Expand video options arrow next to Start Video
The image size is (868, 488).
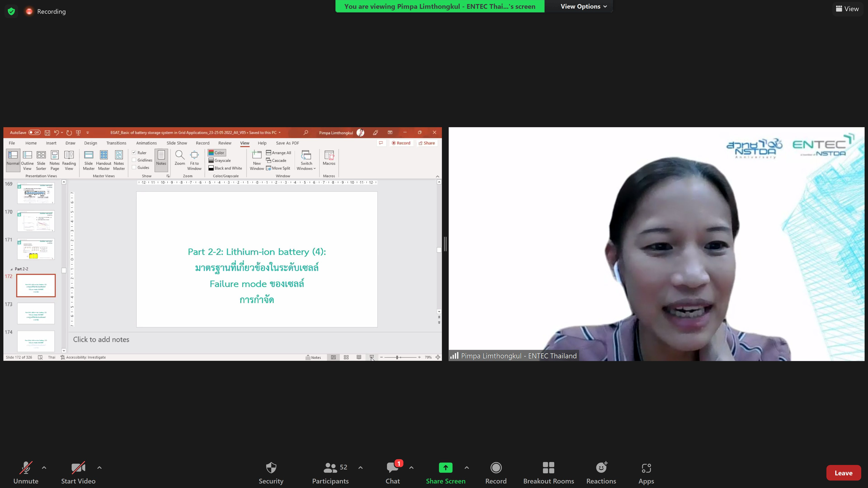coord(99,467)
